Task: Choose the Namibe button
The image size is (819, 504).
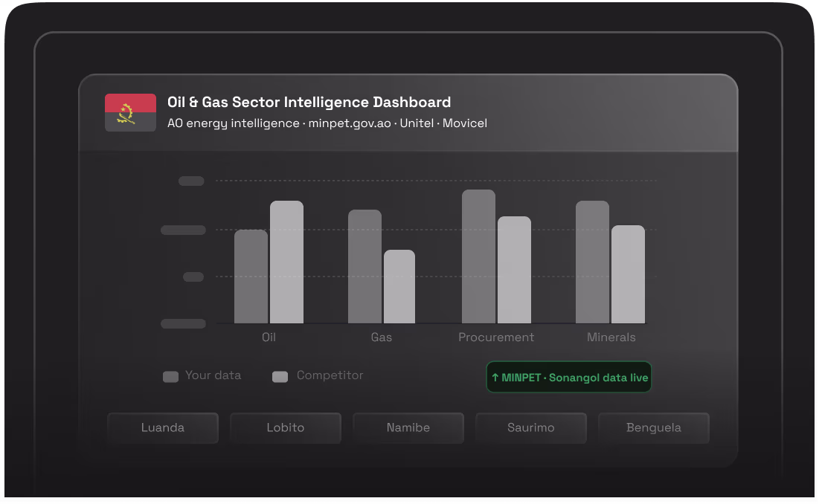Action: pos(408,428)
